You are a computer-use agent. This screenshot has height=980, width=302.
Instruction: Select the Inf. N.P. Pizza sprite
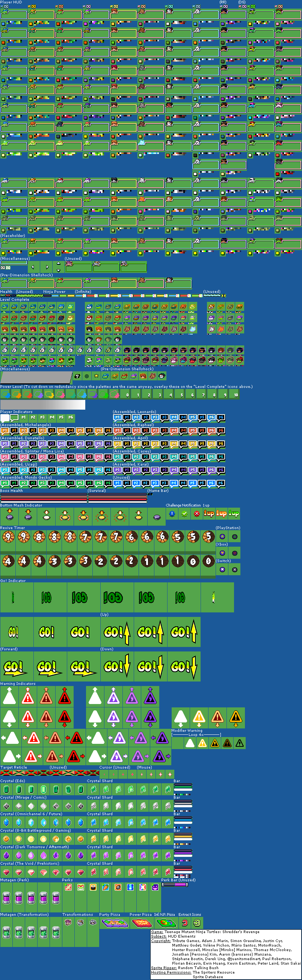click(x=167, y=923)
